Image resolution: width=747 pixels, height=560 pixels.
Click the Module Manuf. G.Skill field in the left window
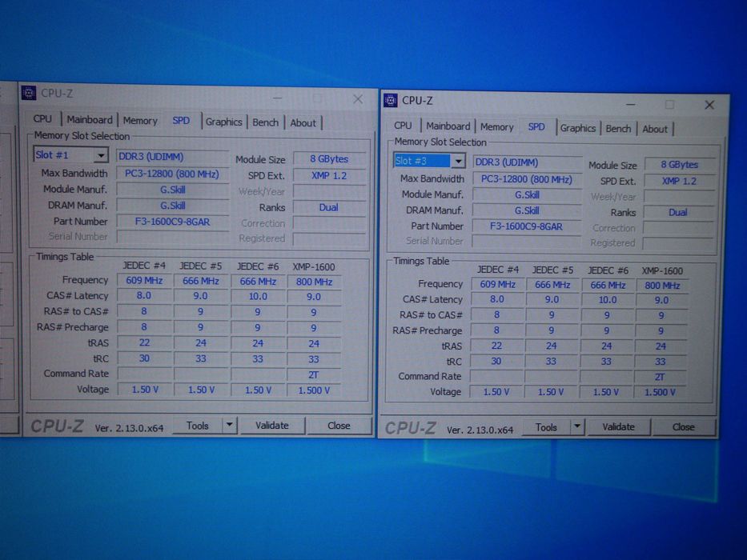(x=172, y=190)
